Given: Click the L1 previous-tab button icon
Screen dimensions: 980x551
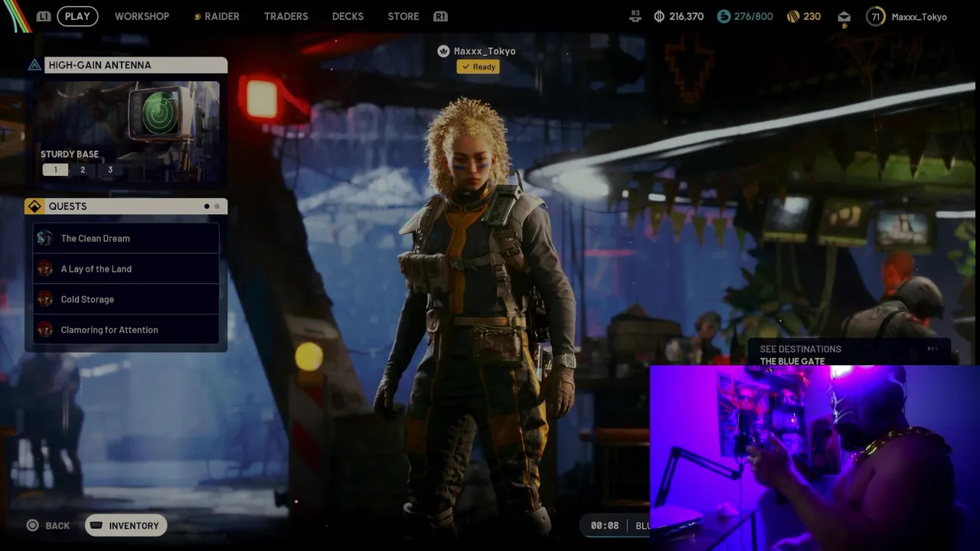Looking at the screenshot, I should [44, 16].
